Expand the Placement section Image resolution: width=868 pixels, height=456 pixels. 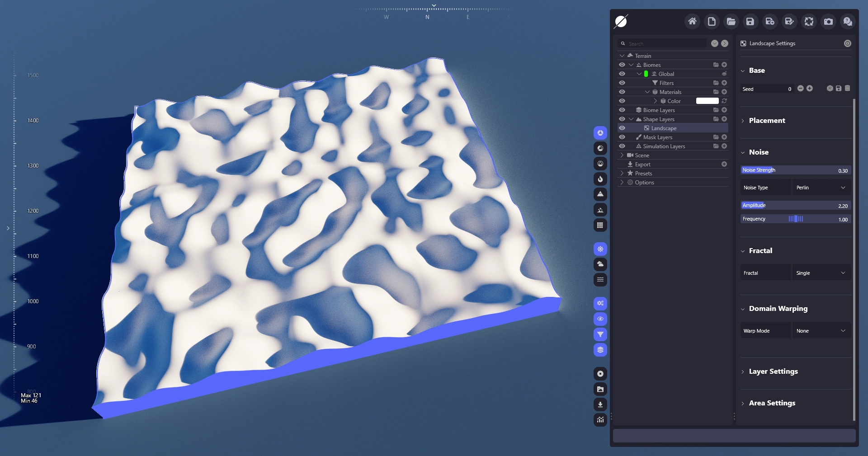pos(767,121)
